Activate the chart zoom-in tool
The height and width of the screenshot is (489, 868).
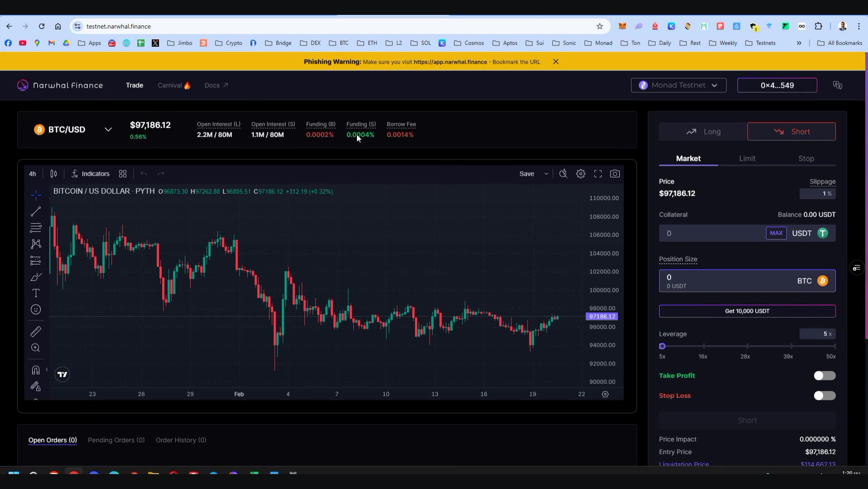[x=35, y=348]
